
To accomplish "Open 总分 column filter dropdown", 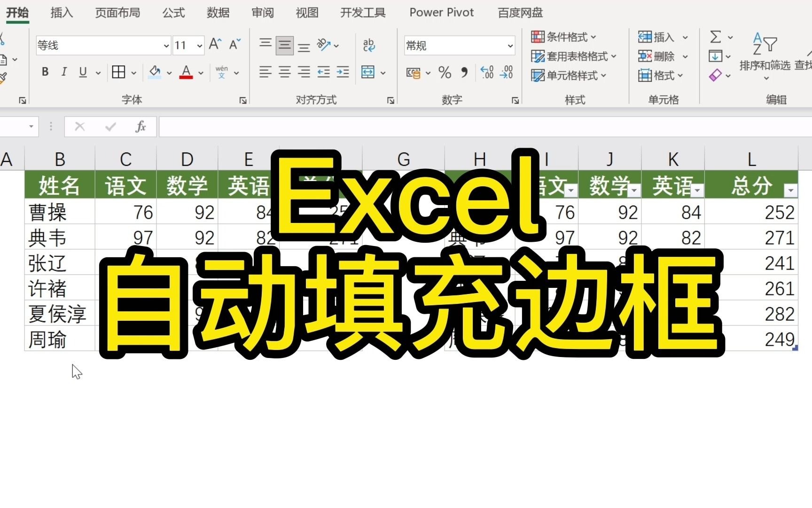I will [x=791, y=190].
